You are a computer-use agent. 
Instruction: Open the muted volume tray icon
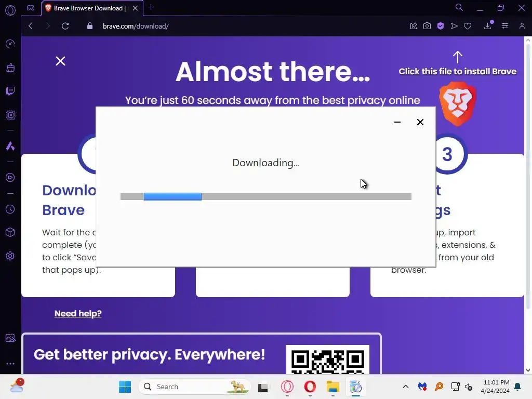[x=469, y=387]
